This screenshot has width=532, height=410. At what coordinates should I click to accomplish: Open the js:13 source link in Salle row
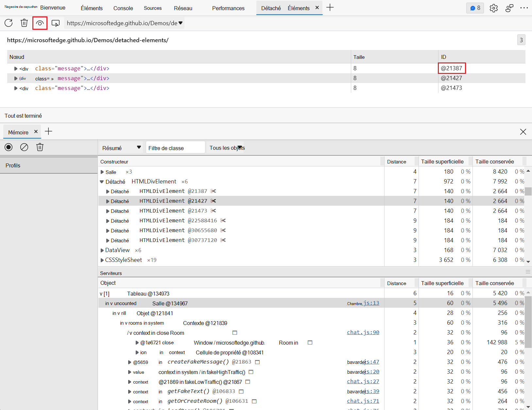371,303
